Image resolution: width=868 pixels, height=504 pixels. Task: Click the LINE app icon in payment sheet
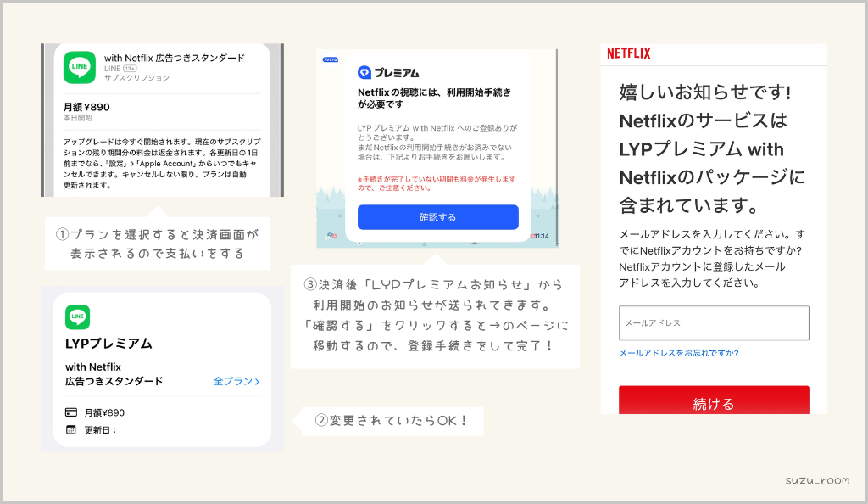[80, 68]
